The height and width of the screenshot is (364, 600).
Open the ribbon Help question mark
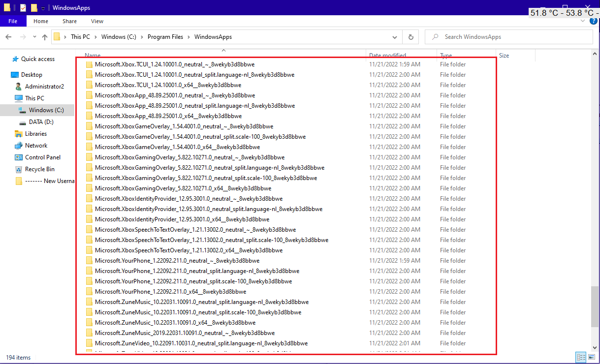[594, 22]
